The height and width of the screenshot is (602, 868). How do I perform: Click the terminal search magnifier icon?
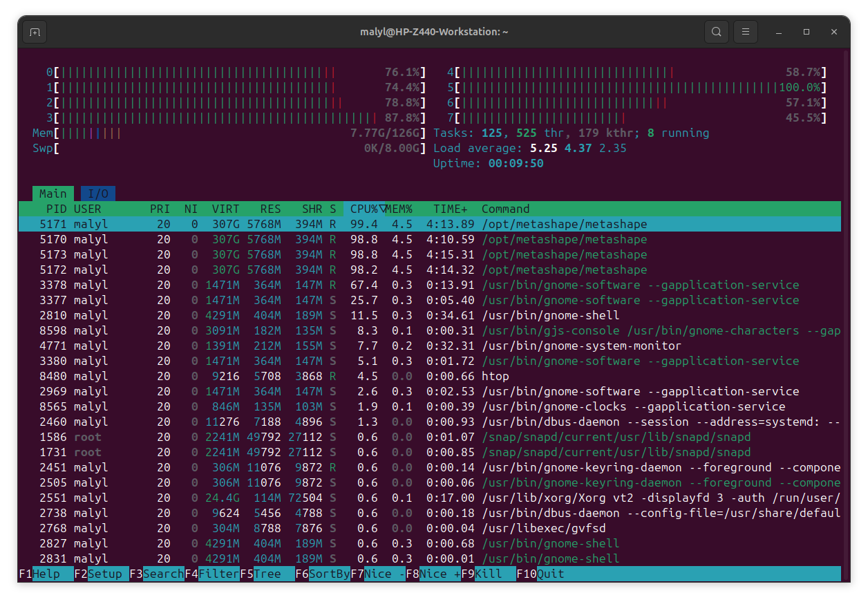(717, 32)
